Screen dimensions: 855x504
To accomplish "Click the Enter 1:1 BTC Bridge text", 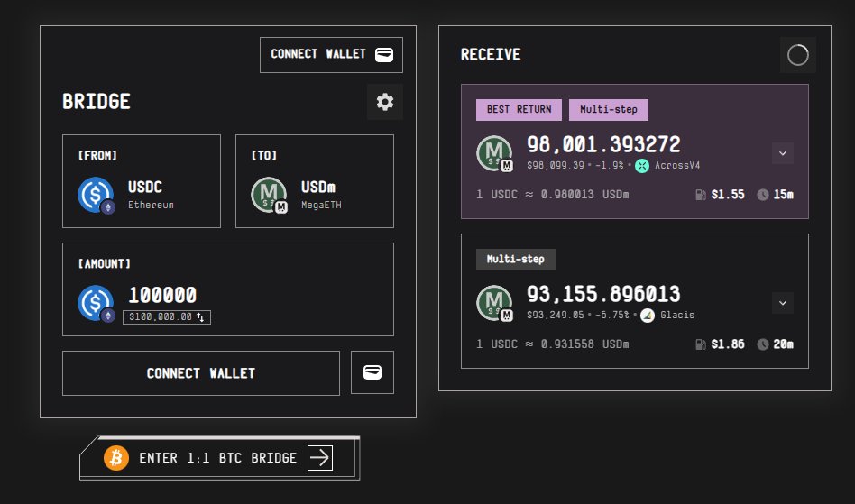I will pyautogui.click(x=217, y=458).
